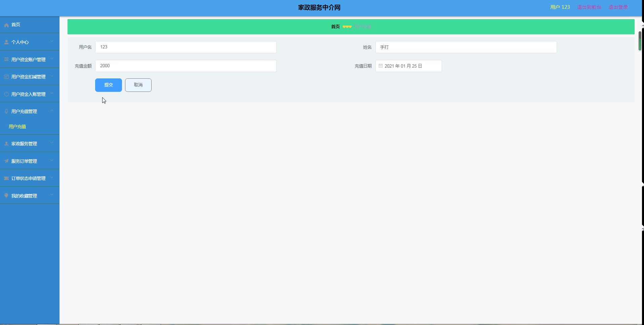Click the 充值金额 input field

pyautogui.click(x=186, y=66)
